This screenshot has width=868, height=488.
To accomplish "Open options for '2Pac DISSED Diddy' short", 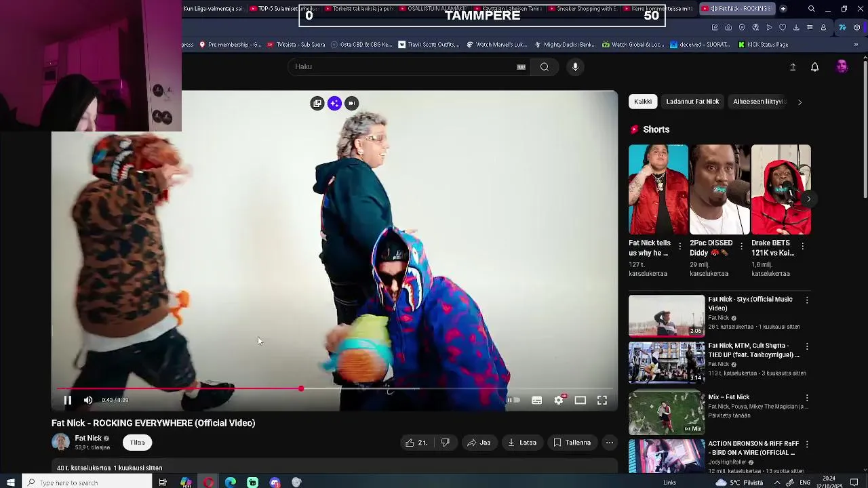I will (x=741, y=246).
